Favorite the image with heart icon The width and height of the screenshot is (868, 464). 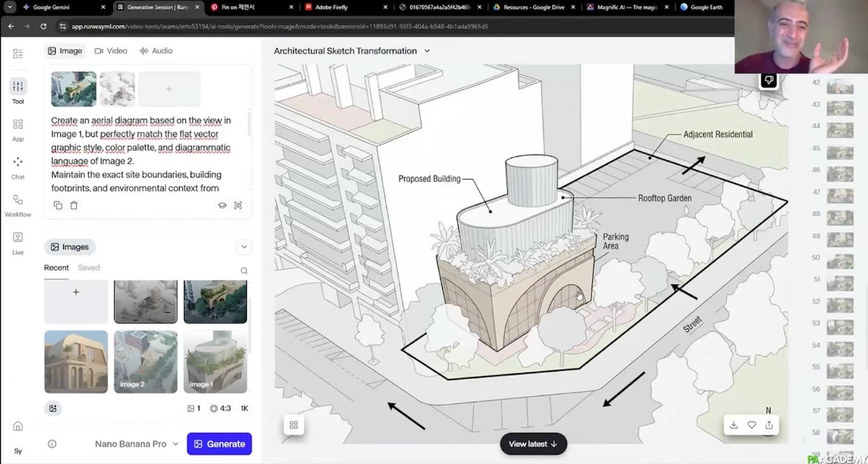point(751,424)
